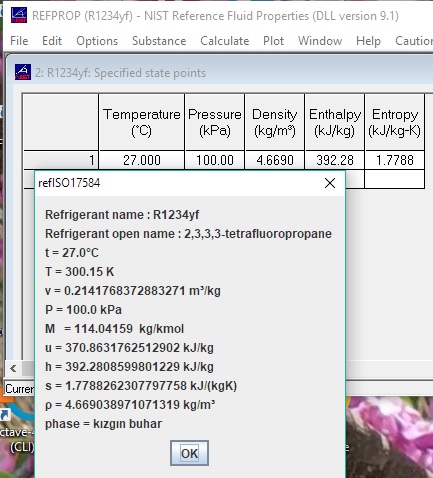Select the Entropy cell 1.7788
This screenshot has height=478, width=433.
(x=395, y=160)
